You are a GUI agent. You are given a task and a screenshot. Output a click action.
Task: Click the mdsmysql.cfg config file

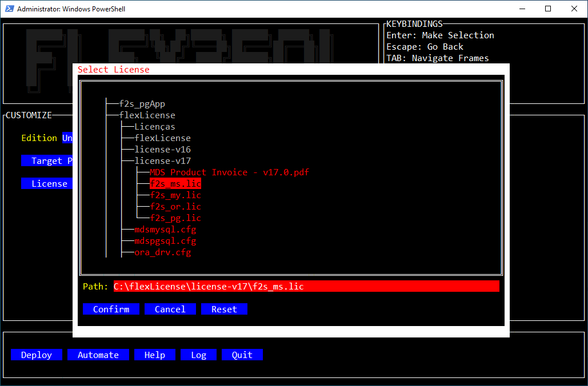(165, 229)
